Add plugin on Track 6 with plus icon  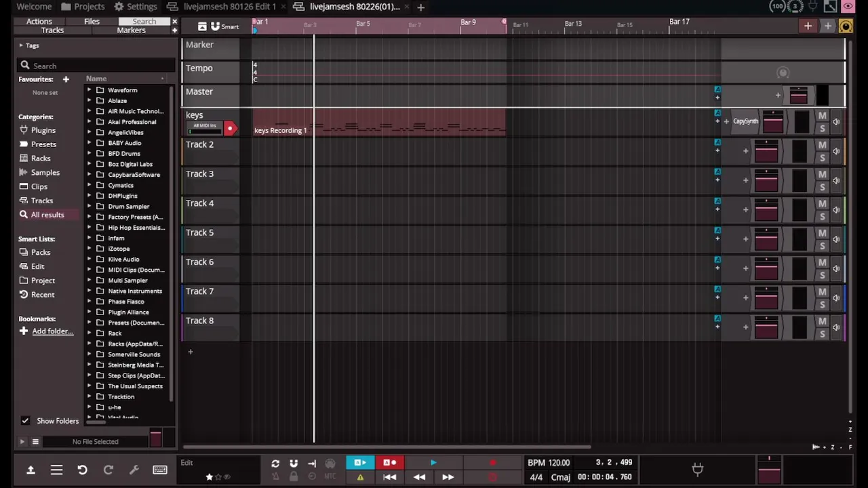coord(745,268)
